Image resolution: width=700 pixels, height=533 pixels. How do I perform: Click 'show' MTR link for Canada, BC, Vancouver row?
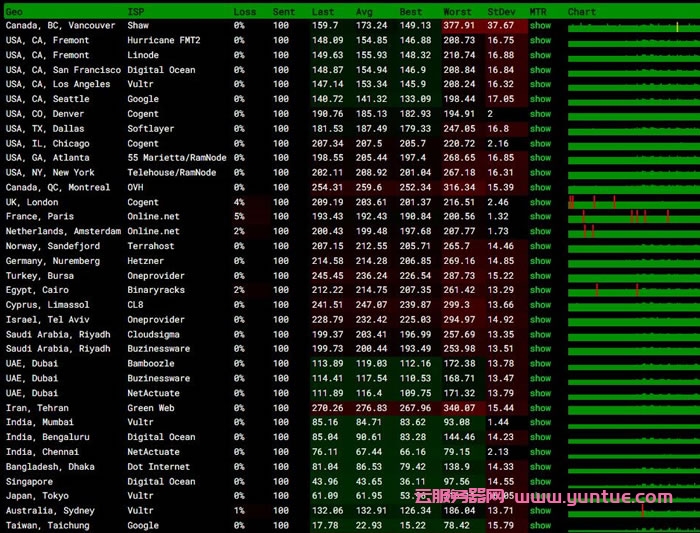[x=540, y=26]
